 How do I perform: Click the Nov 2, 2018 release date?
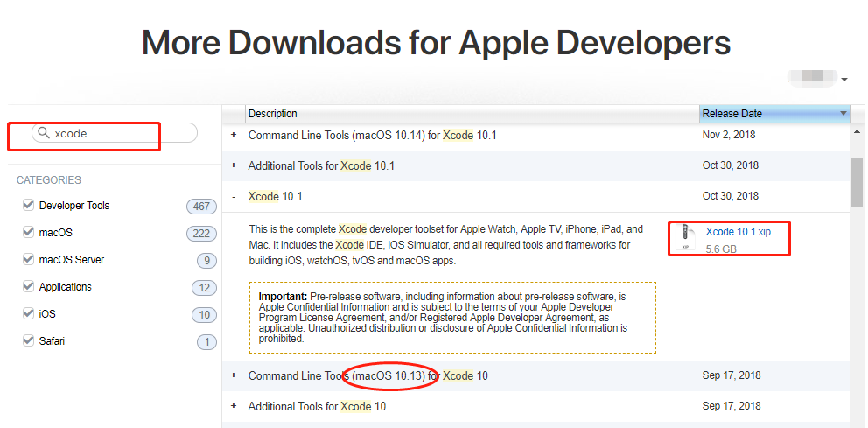point(729,135)
